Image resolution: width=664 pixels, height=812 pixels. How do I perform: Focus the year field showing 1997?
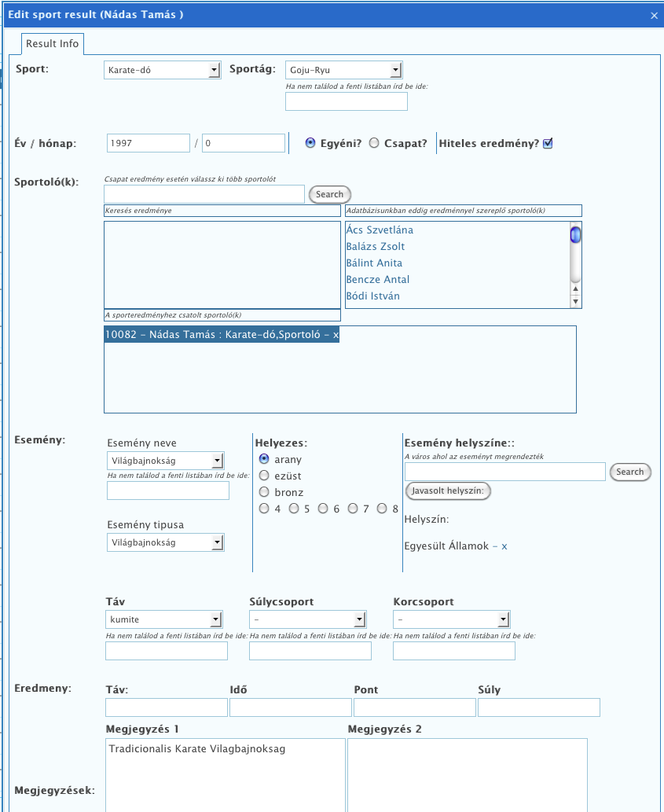pos(149,143)
